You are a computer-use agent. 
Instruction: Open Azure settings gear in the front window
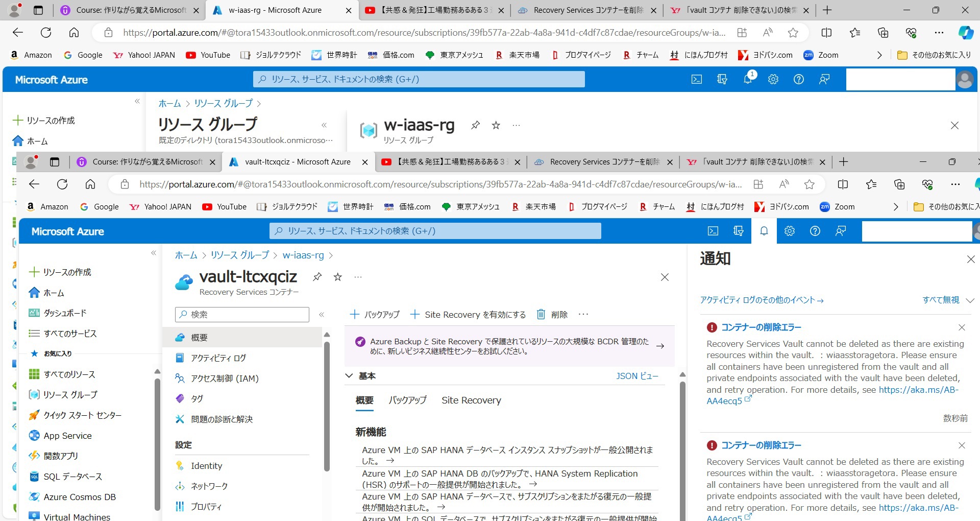coord(790,231)
